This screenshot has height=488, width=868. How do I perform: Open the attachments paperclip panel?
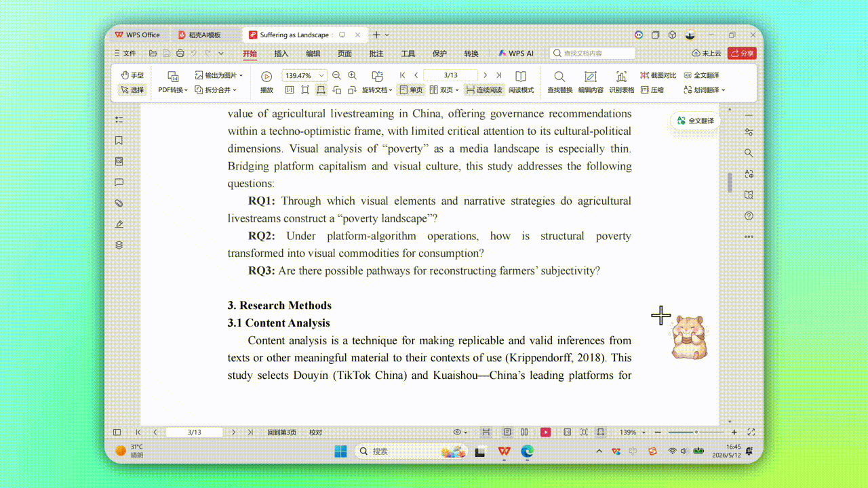click(x=119, y=203)
